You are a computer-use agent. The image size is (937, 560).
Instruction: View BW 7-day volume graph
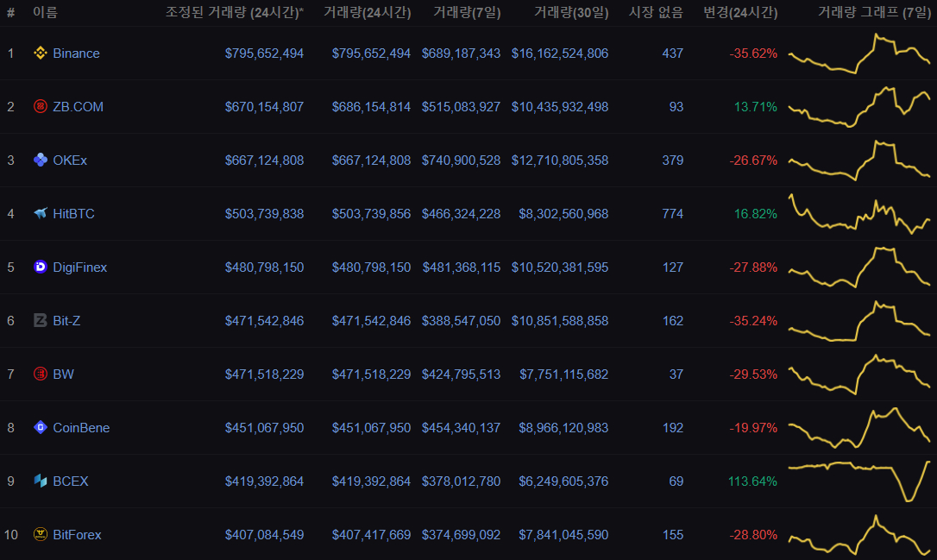click(x=859, y=374)
